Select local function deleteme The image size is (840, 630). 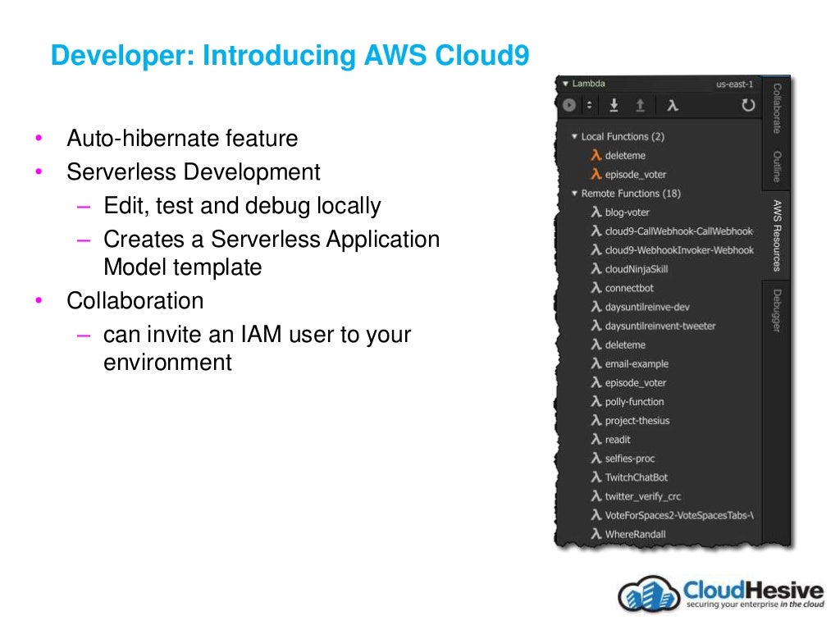click(625, 156)
